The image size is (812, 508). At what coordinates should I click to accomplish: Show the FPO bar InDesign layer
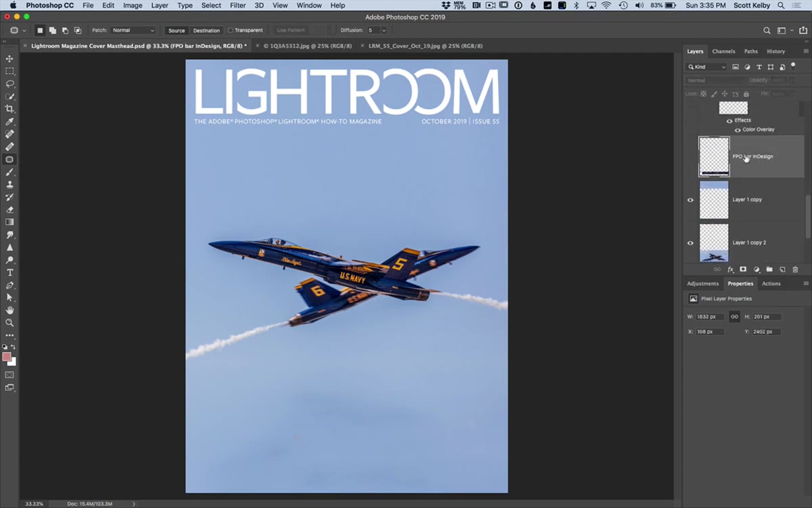(x=690, y=156)
